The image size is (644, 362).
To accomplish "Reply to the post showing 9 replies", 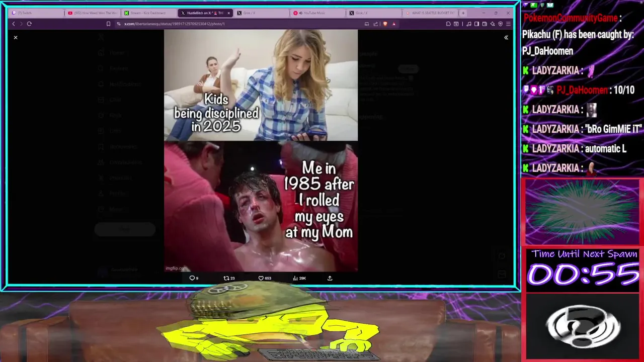I will coord(194,278).
